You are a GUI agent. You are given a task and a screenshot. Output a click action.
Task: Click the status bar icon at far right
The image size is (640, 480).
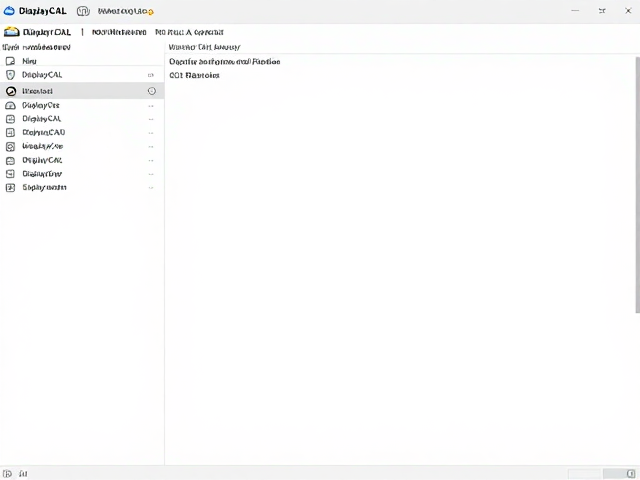pos(631,474)
